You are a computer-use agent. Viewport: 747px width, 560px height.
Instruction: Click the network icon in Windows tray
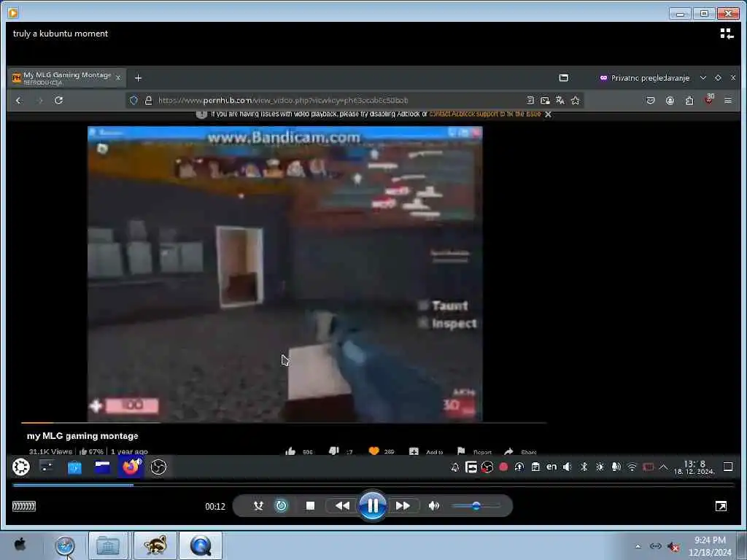(656, 546)
